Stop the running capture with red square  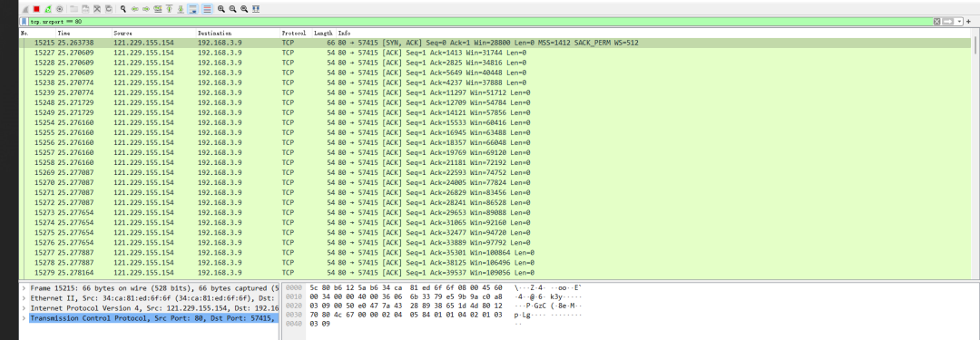pos(36,9)
